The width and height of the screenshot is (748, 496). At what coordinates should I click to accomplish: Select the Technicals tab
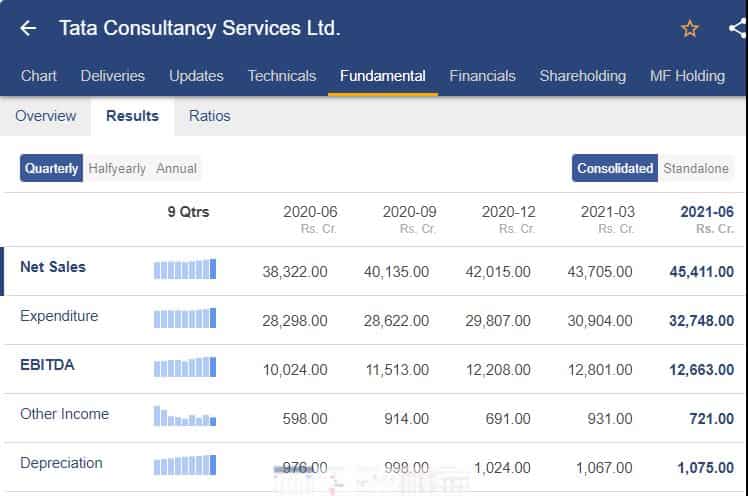click(x=282, y=76)
